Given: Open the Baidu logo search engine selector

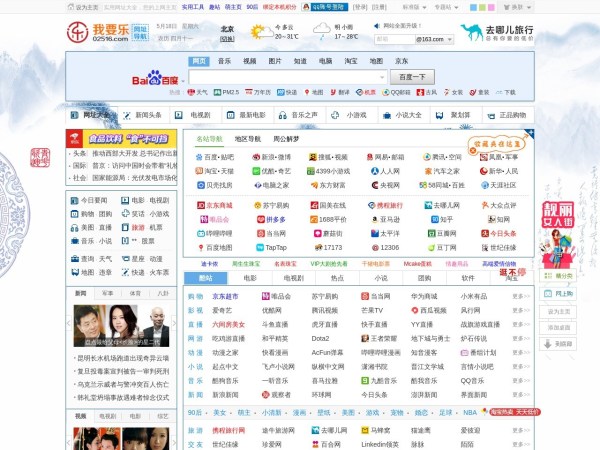Looking at the screenshot, I should pos(157,78).
